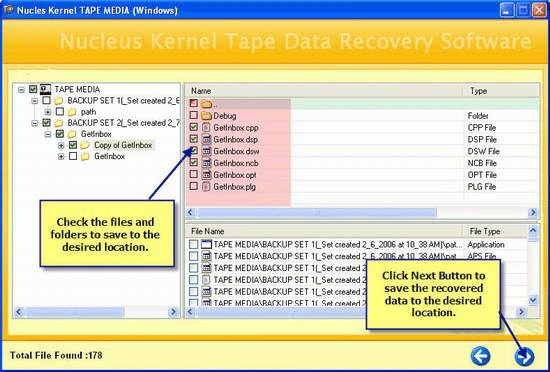Click the Next arrow button
Image resolution: width=550 pixels, height=372 pixels.
pos(524,356)
